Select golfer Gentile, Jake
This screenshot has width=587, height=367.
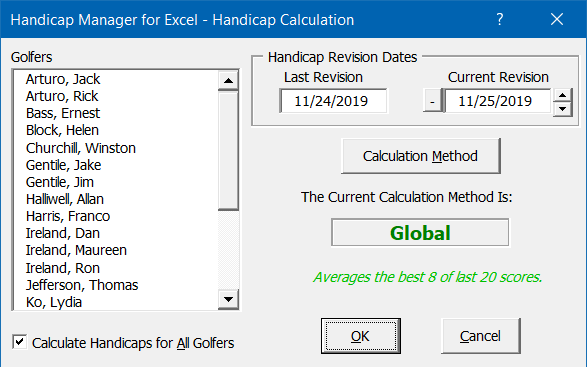[x=116, y=165]
